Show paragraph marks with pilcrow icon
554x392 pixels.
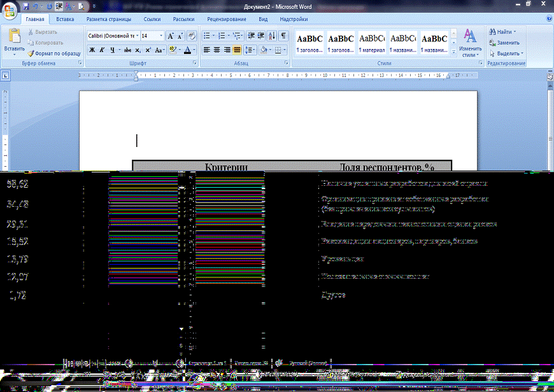pos(283,36)
